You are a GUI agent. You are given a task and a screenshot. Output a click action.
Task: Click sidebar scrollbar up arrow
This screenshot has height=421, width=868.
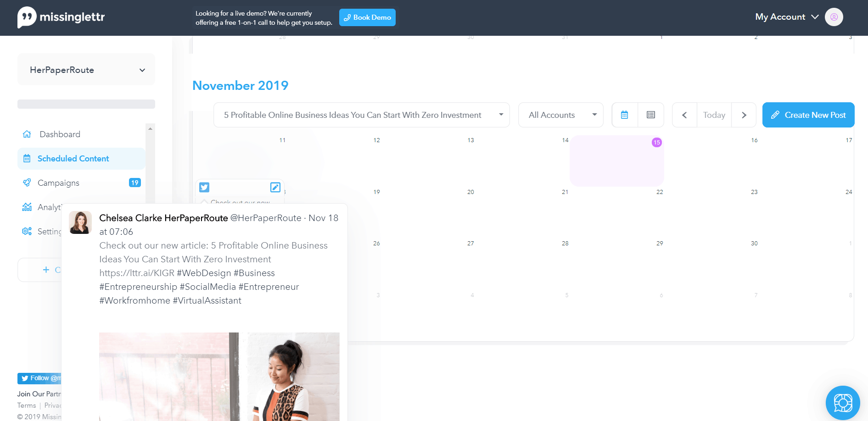click(150, 129)
